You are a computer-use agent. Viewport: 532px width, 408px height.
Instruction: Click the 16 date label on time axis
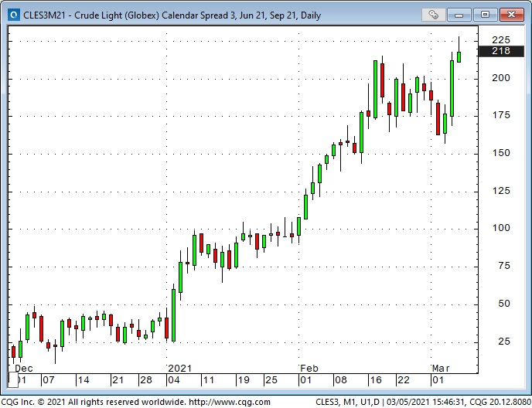[x=376, y=380]
